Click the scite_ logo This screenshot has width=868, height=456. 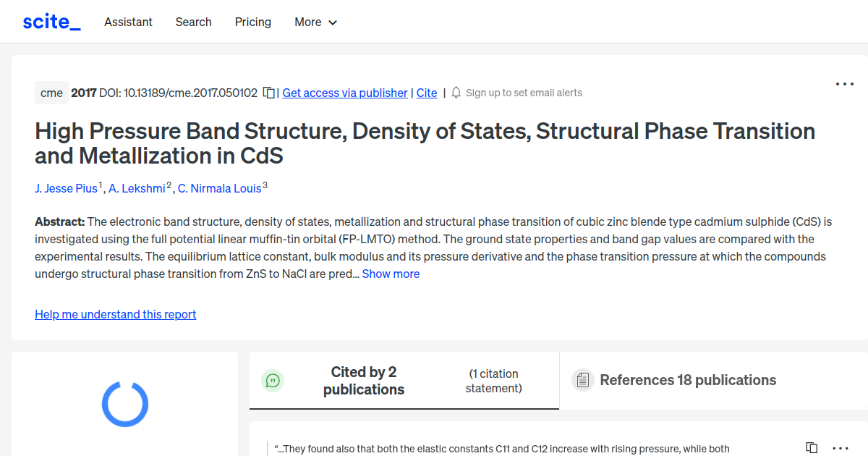tap(51, 21)
